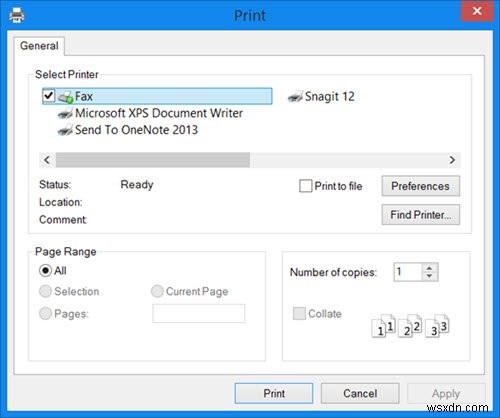Open the General tab
Screen dimensions: 500x418
tap(39, 46)
